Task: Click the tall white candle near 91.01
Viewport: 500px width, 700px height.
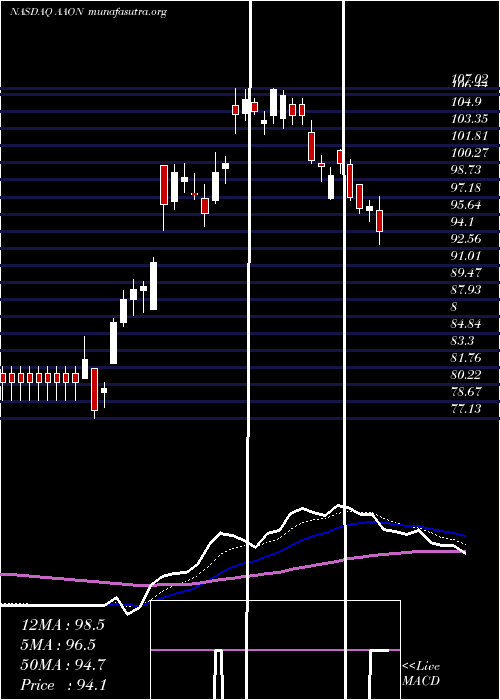Action: (x=153, y=286)
